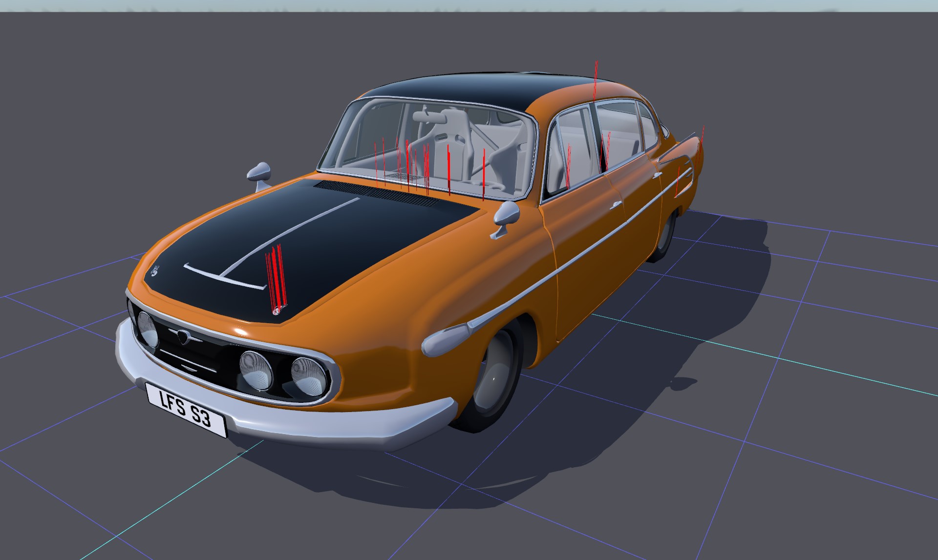The width and height of the screenshot is (938, 560).
Task: Click the front right wheel
Action: 493,378
